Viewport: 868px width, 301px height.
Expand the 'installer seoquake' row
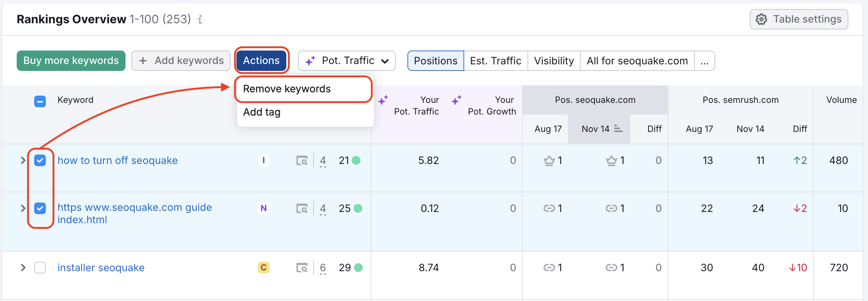(x=23, y=268)
